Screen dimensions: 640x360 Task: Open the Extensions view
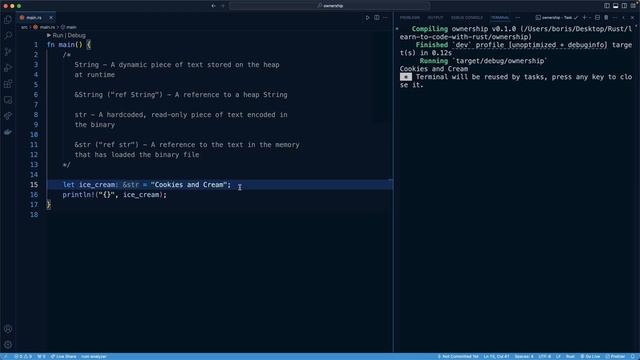coord(8,84)
